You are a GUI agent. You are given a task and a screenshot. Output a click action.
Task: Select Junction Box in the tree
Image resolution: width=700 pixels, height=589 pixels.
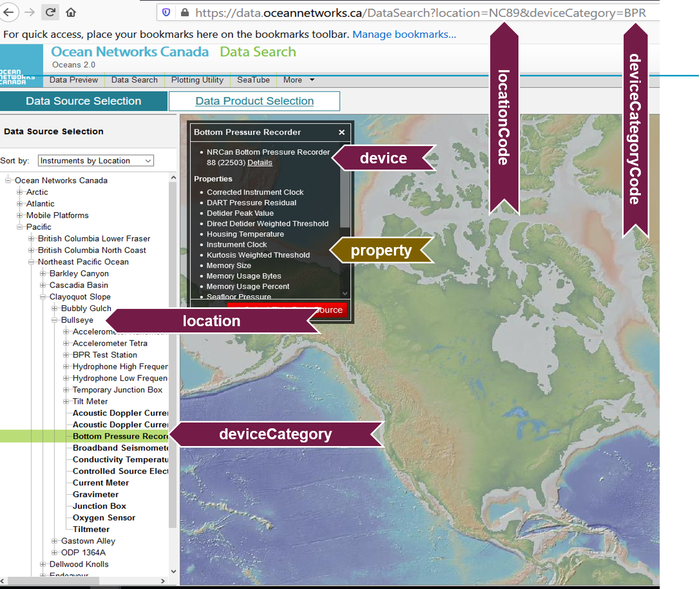tap(99, 506)
